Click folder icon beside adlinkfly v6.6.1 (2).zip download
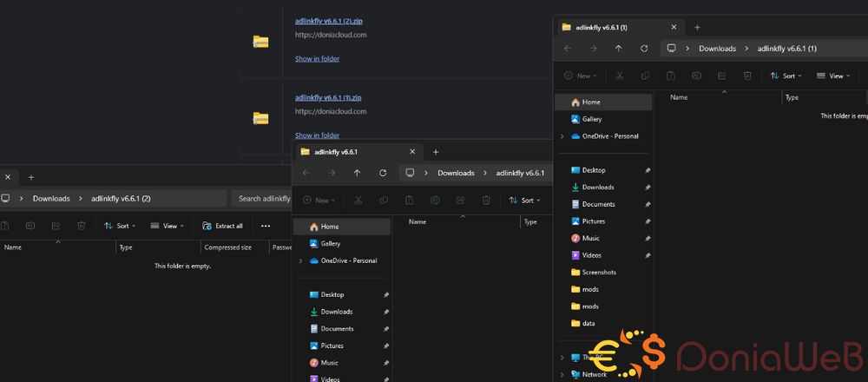 [260, 41]
